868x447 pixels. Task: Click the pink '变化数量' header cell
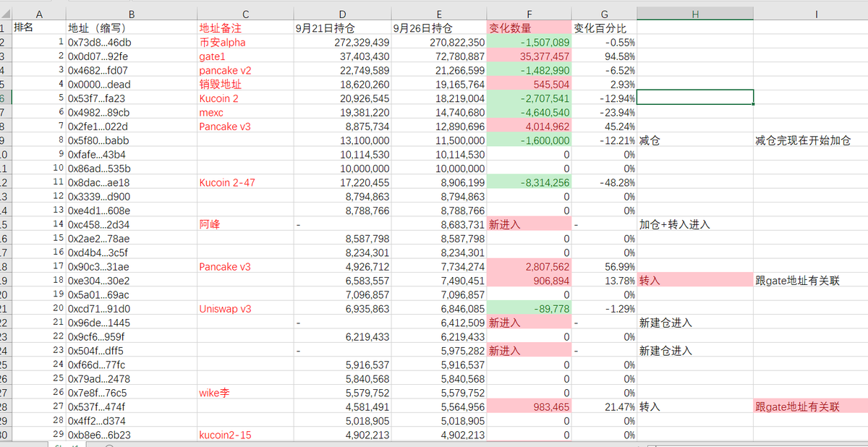[x=529, y=27]
